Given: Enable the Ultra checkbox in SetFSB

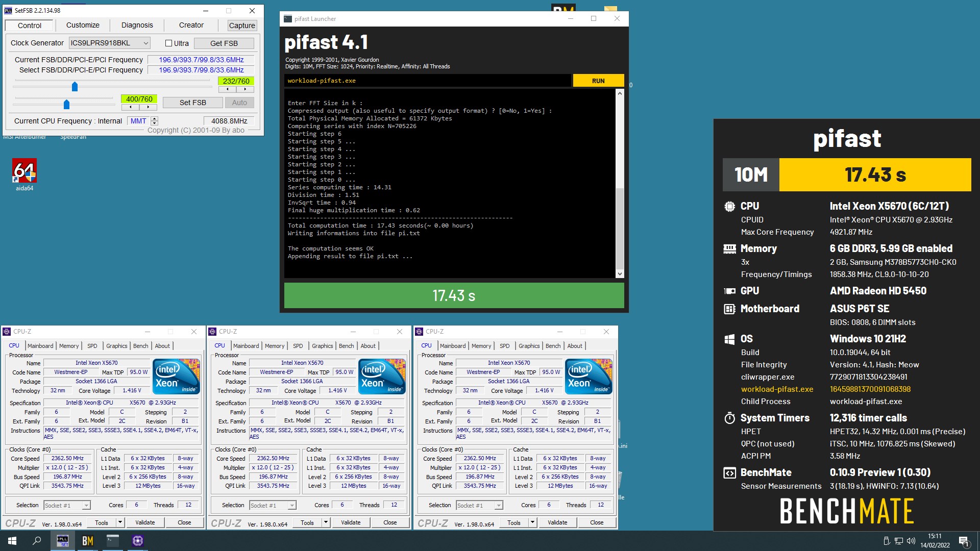Looking at the screenshot, I should 168,43.
